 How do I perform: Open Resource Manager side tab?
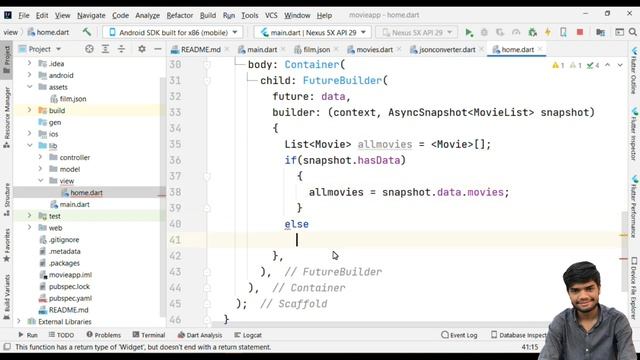(x=7, y=118)
